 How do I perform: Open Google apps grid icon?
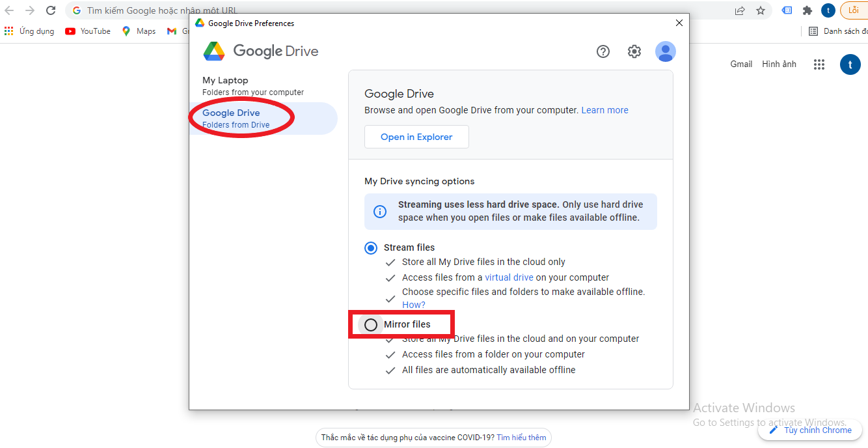point(819,64)
